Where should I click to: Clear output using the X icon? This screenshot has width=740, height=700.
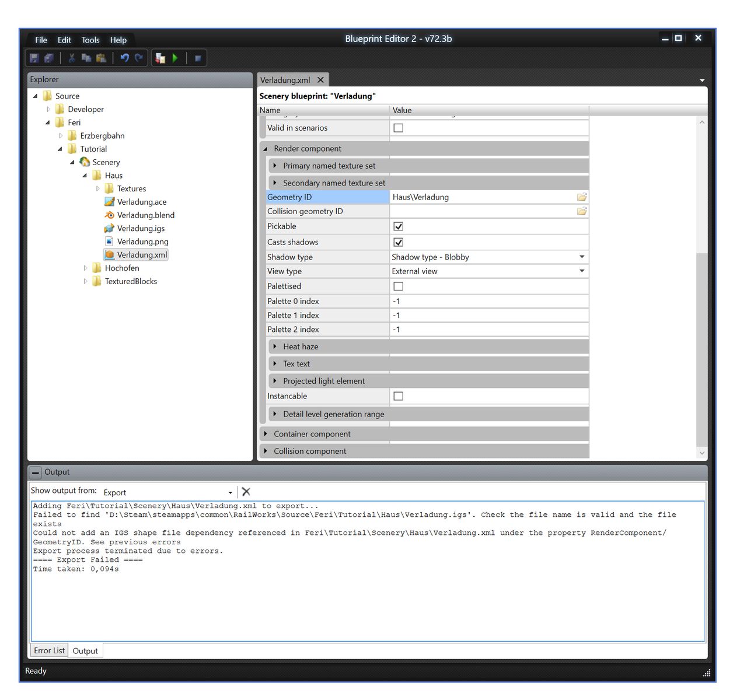pos(246,492)
